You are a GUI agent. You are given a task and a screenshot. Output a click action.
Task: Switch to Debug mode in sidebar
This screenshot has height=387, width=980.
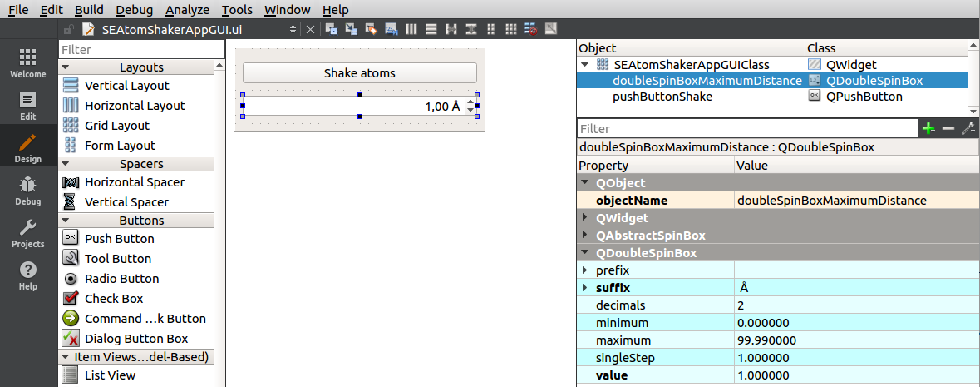(x=27, y=191)
